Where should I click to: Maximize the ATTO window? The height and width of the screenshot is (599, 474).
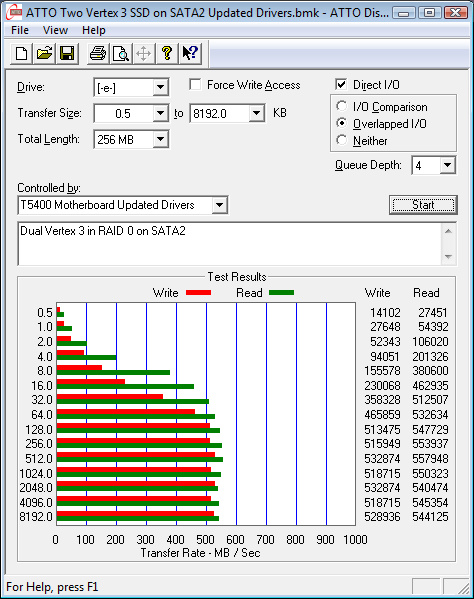(x=429, y=13)
